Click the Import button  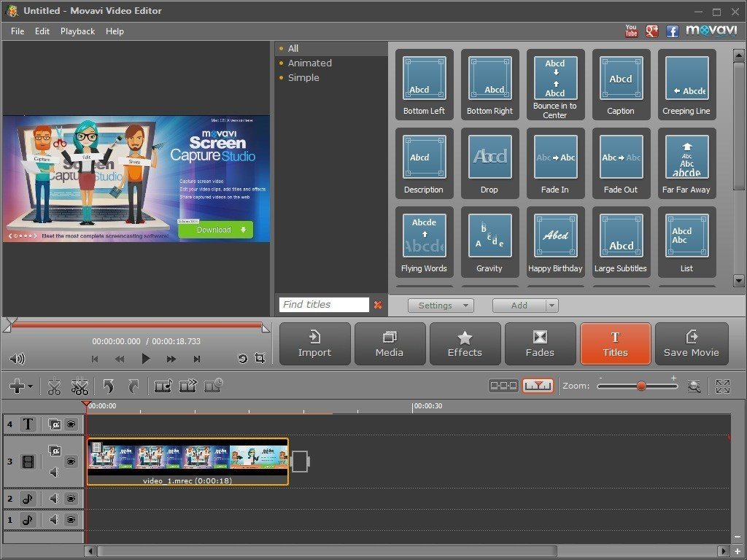[314, 344]
